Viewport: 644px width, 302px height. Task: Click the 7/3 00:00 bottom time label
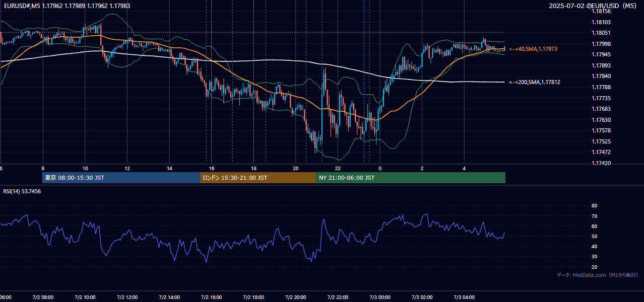click(x=380, y=297)
